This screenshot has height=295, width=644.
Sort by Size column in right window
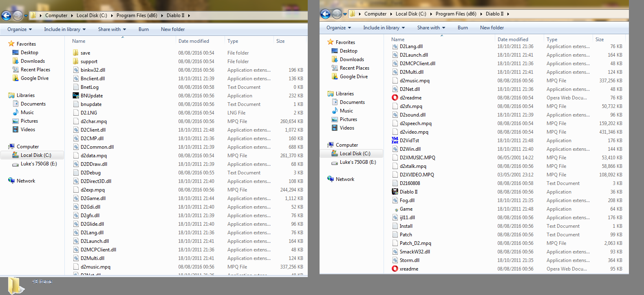click(x=599, y=40)
